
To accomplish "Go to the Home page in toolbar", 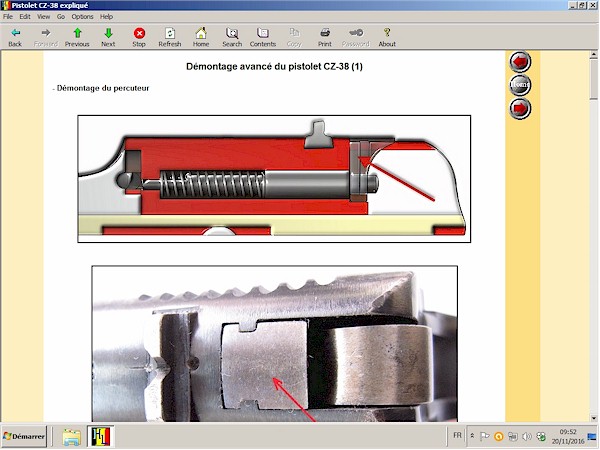I will click(x=201, y=38).
